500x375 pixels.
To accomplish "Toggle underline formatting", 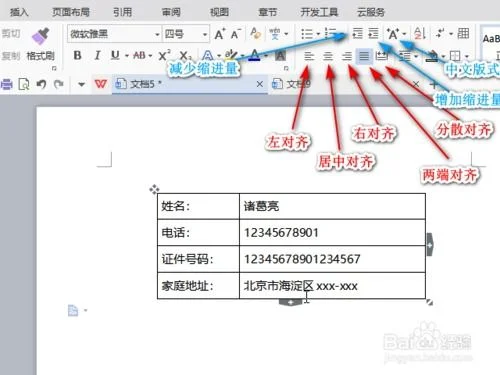I will (x=115, y=55).
